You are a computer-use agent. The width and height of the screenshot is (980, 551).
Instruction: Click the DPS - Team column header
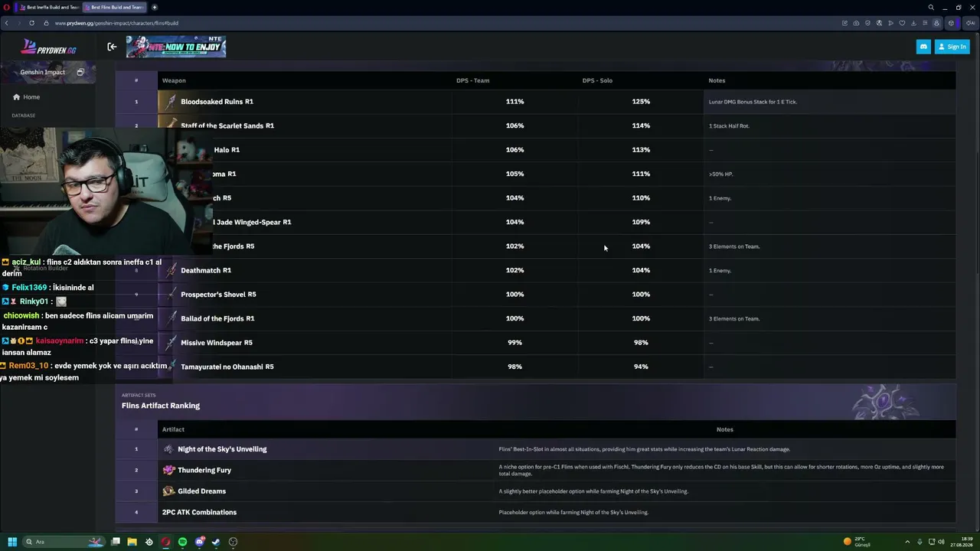(472, 80)
